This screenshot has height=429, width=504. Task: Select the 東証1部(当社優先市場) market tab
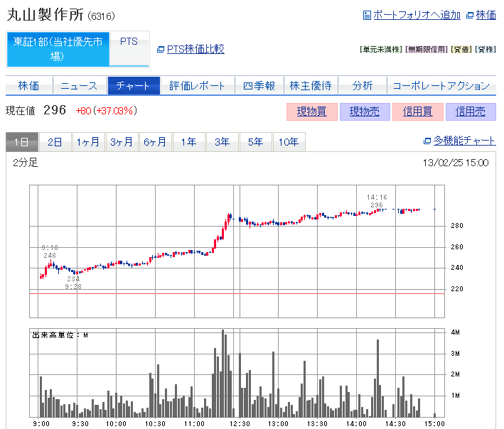coord(58,49)
